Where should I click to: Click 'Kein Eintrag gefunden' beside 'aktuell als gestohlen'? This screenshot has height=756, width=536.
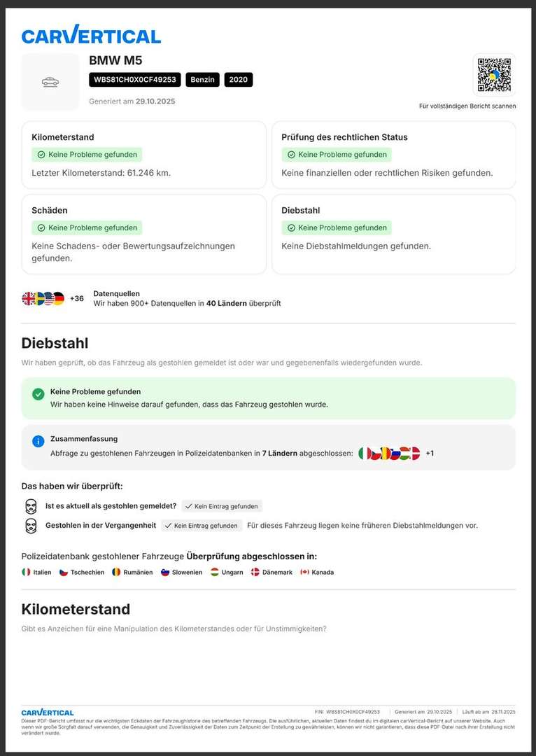222,506
